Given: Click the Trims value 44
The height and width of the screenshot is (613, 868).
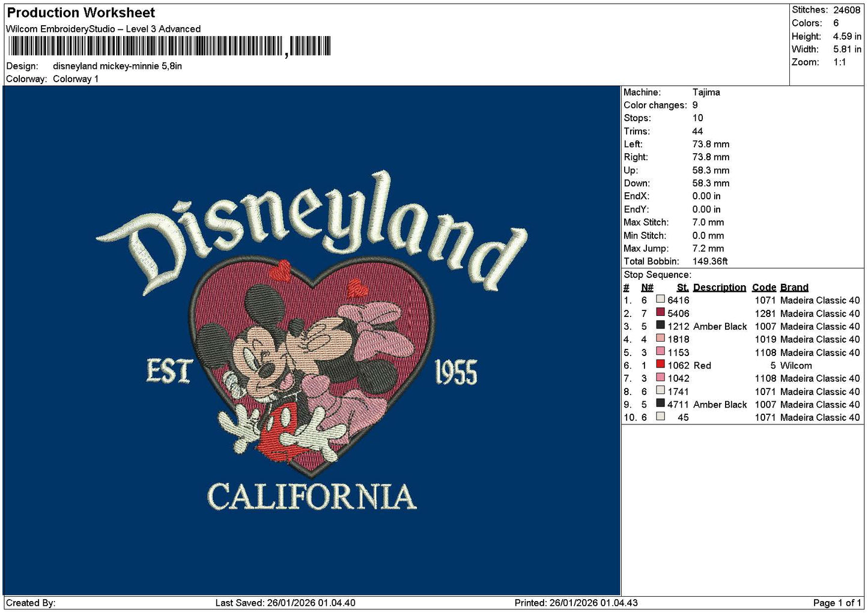Looking at the screenshot, I should (697, 131).
